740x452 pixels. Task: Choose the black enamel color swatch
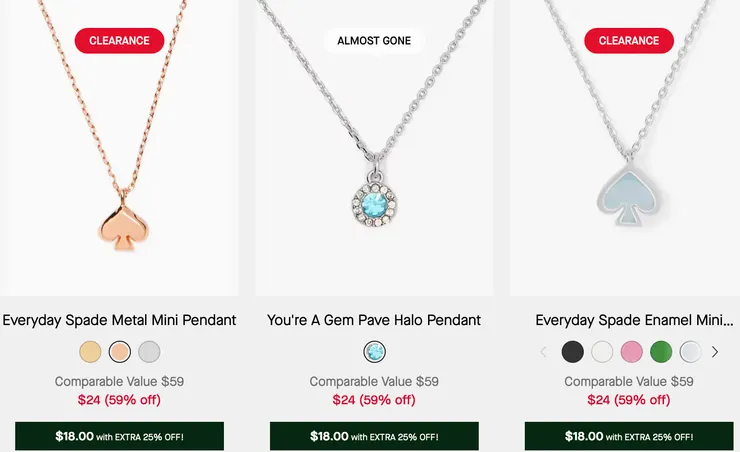click(572, 352)
